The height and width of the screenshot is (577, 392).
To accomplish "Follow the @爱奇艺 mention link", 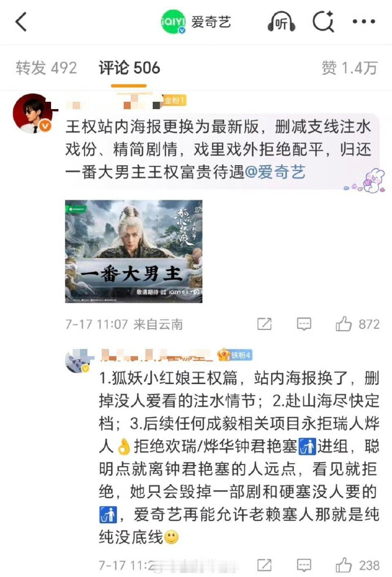I will pos(275,172).
